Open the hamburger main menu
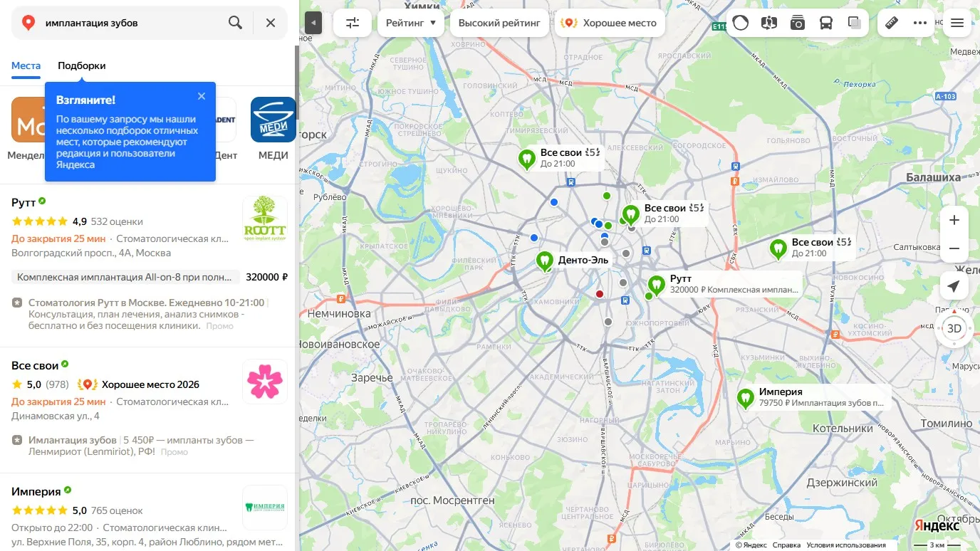Screen dimensions: 980x551 pyautogui.click(x=957, y=23)
